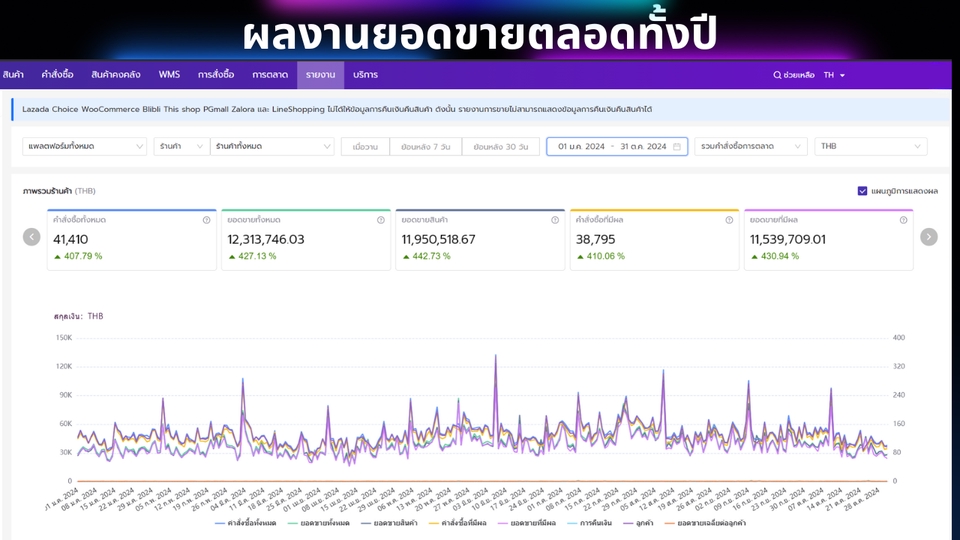960x540 pixels.
Task: Click info icon on คำสั่งซื้อที่มีผล card
Action: tap(729, 220)
